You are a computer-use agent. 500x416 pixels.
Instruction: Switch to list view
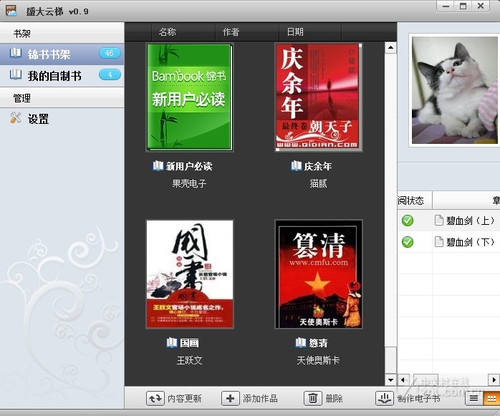pyautogui.click(x=474, y=398)
